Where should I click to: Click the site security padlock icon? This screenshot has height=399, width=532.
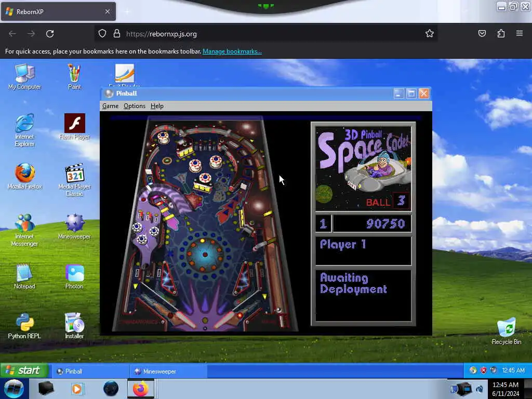point(117,34)
